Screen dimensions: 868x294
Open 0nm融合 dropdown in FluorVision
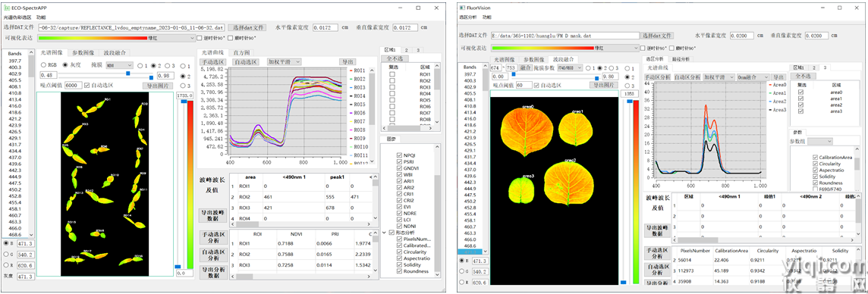pyautogui.click(x=753, y=77)
